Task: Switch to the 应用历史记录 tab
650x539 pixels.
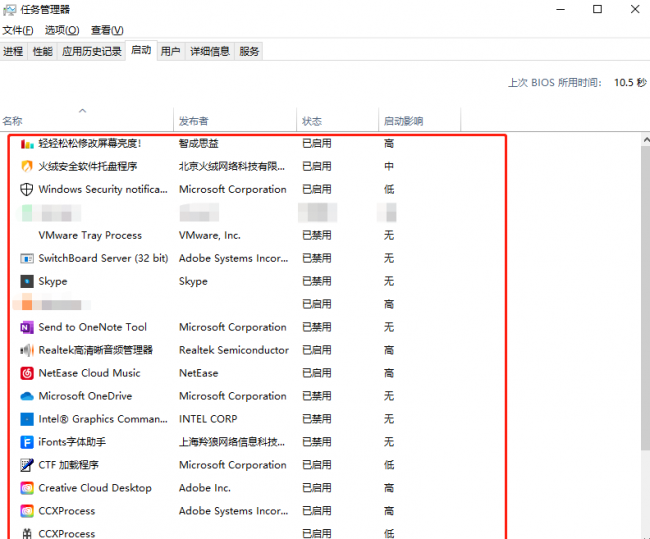Action: 92,51
